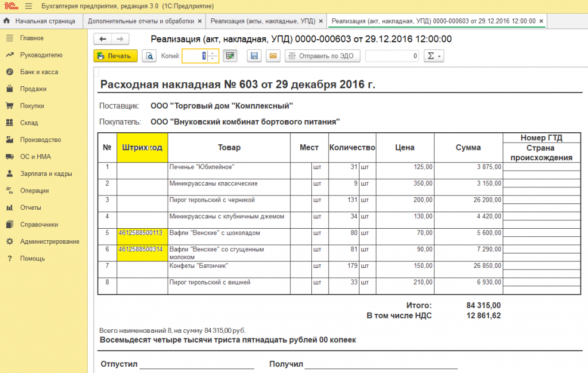The height and width of the screenshot is (373, 588).
Task: Select cell Пирог тирольский с вишней
Action: pyautogui.click(x=229, y=286)
